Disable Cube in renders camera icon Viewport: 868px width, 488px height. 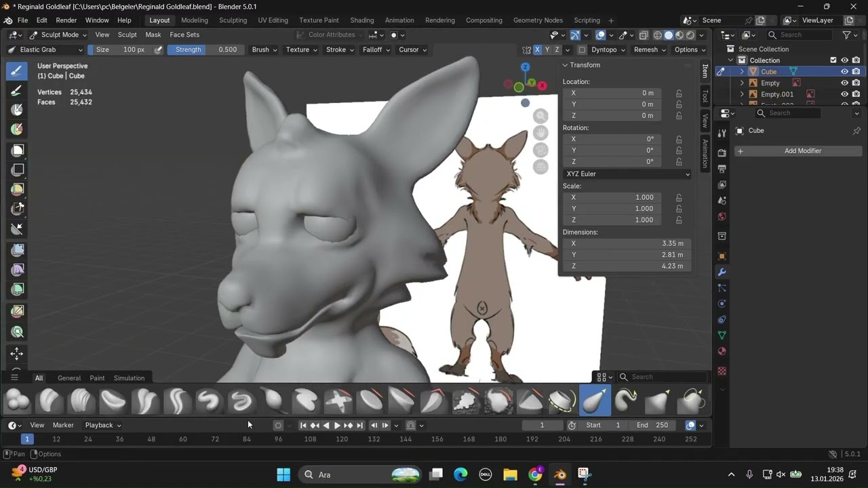[856, 72]
